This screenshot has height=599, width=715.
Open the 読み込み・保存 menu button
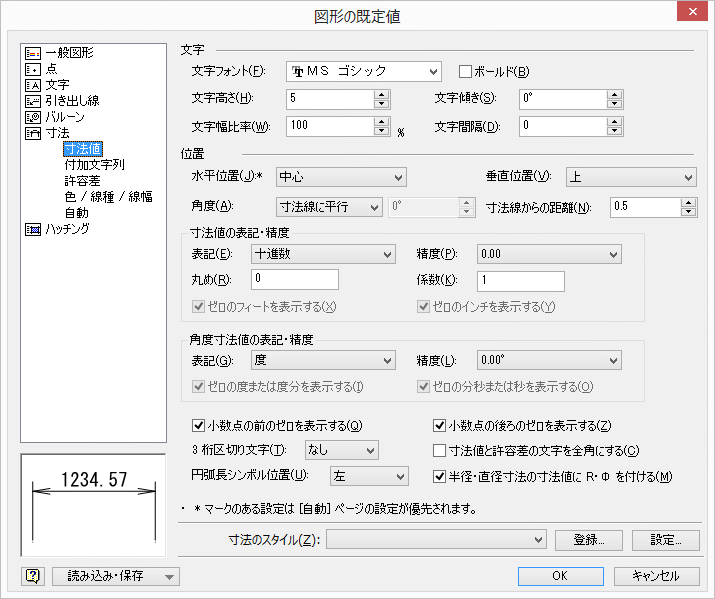pos(116,576)
